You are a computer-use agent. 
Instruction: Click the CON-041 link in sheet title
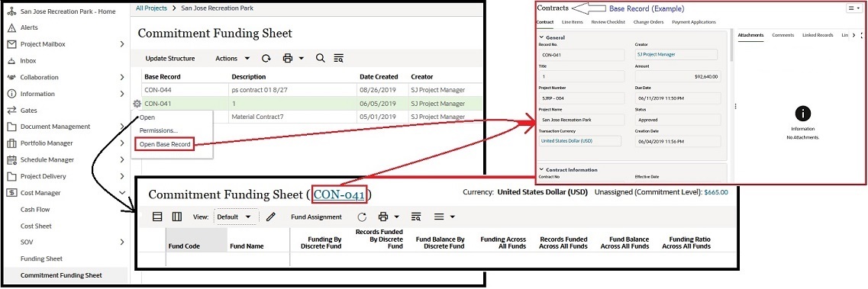point(339,194)
